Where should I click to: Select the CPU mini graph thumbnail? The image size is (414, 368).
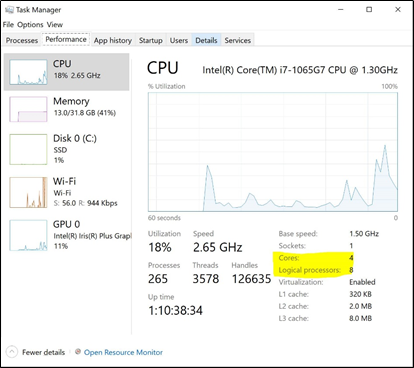pos(28,72)
